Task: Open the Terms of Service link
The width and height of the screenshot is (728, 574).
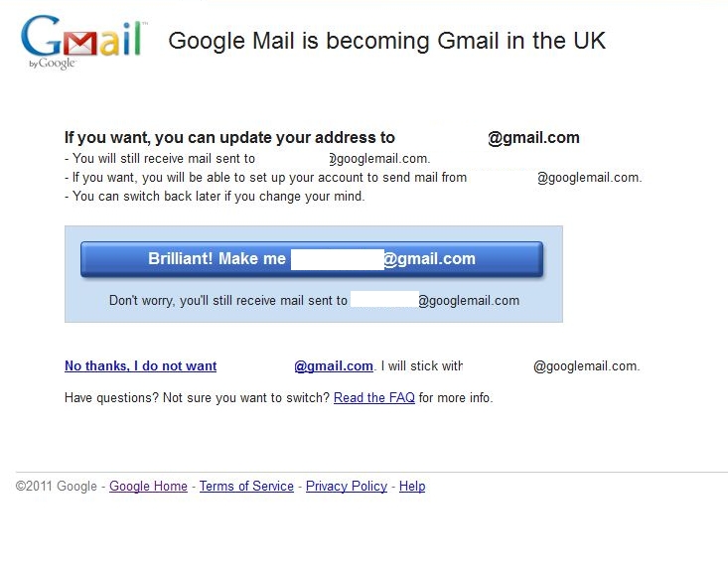Action: [x=246, y=486]
